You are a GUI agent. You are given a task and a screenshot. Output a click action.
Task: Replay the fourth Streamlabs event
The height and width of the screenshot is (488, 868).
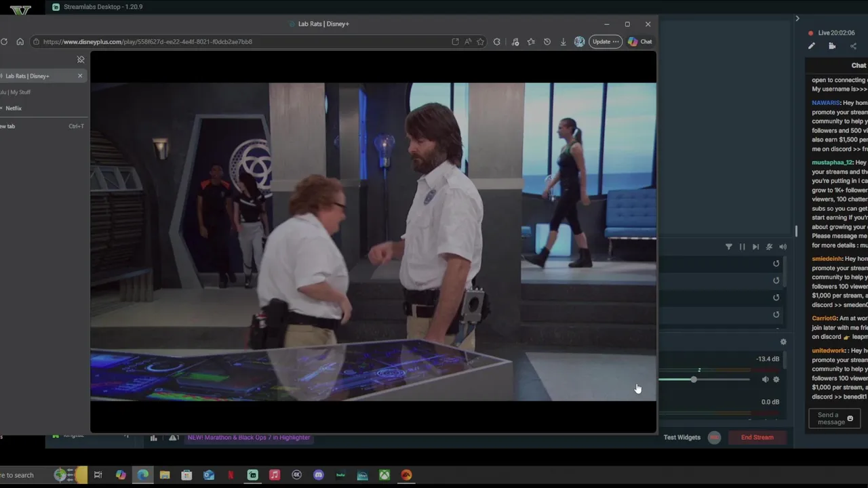pos(776,314)
